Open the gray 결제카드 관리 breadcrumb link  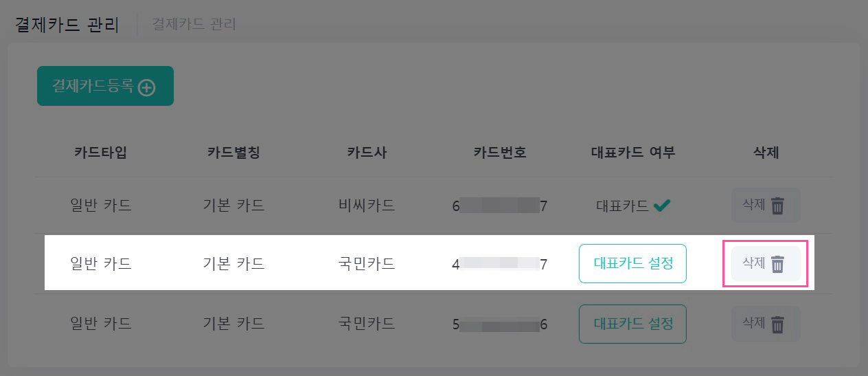(x=194, y=24)
